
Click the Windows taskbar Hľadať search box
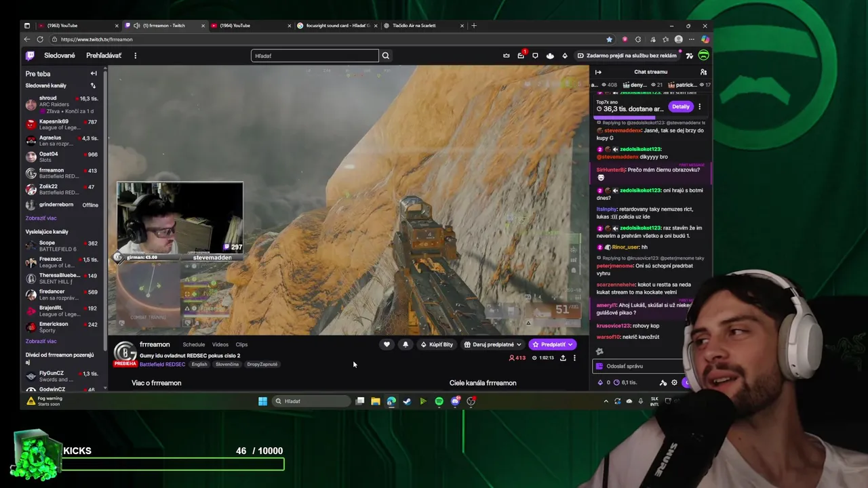[312, 401]
